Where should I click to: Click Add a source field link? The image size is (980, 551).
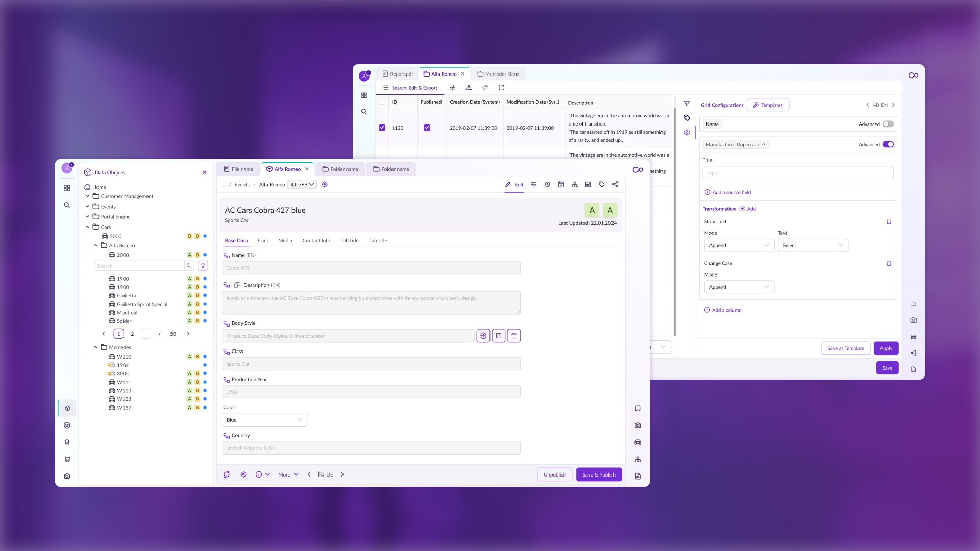click(x=728, y=192)
